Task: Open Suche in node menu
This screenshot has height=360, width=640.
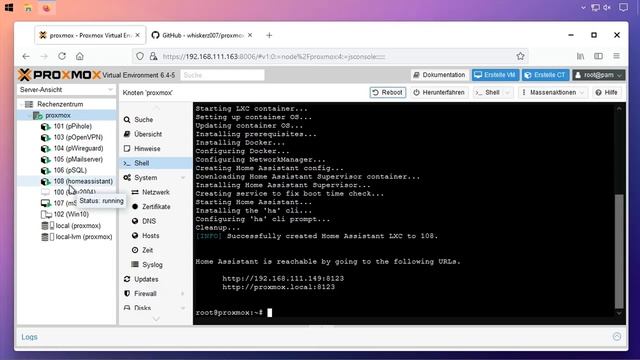Action: [x=143, y=120]
